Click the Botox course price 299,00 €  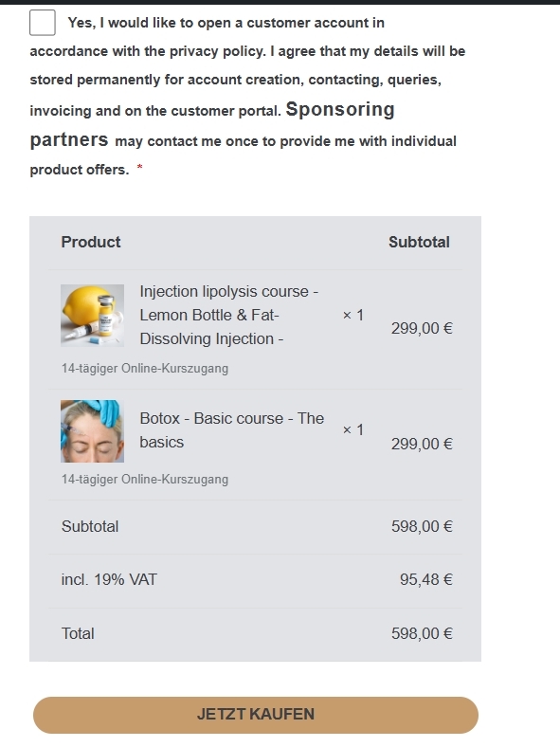pyautogui.click(x=422, y=444)
